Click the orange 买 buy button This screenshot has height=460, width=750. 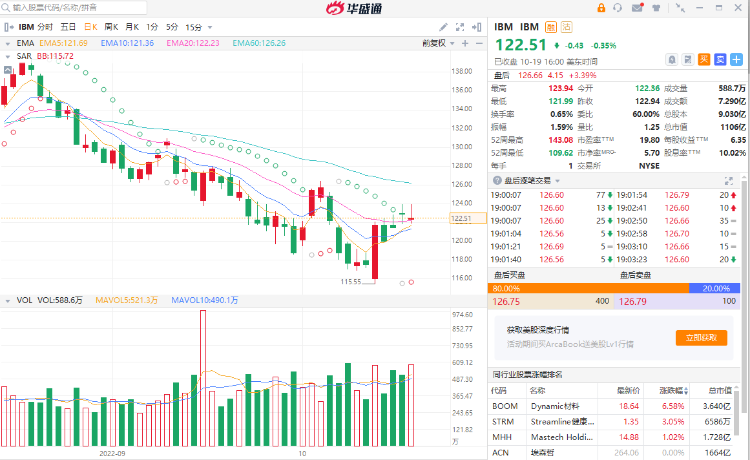pos(704,60)
